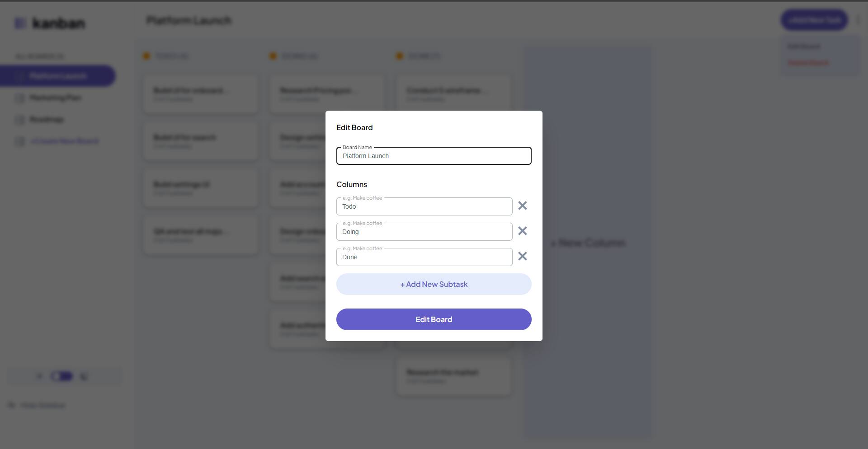This screenshot has height=449, width=868.
Task: Remove the Done column via X icon
Action: point(523,257)
